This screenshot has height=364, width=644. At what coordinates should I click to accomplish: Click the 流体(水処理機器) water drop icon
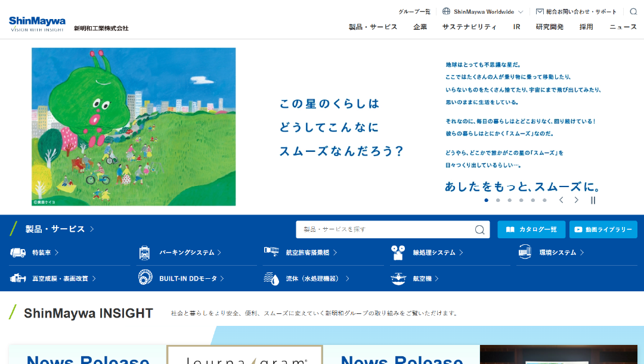click(271, 278)
